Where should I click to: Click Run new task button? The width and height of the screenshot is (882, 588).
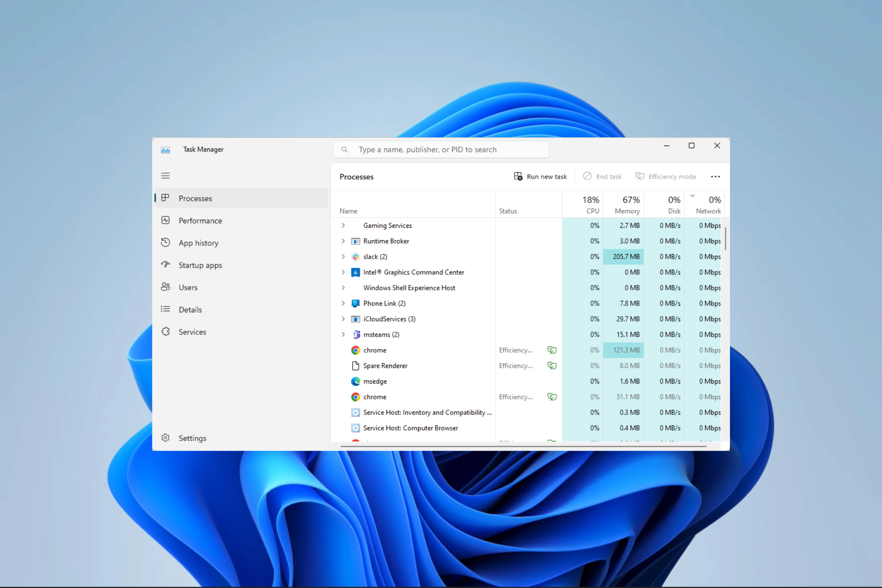point(540,176)
